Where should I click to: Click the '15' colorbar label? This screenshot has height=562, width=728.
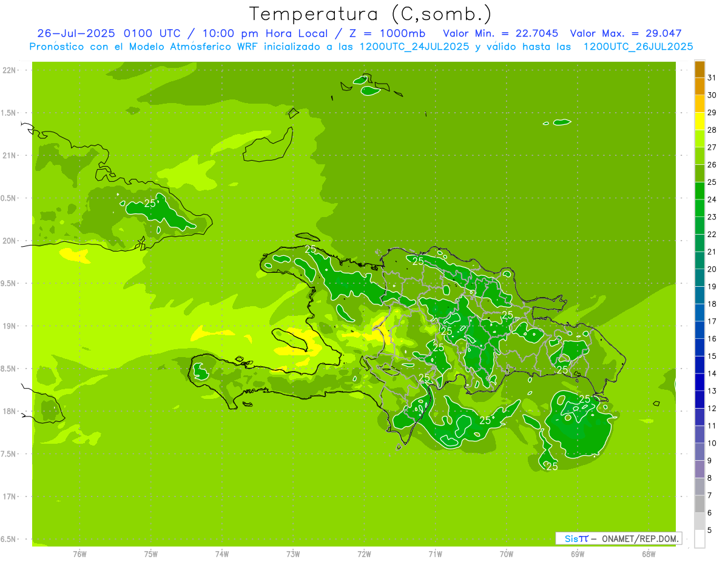pos(712,356)
